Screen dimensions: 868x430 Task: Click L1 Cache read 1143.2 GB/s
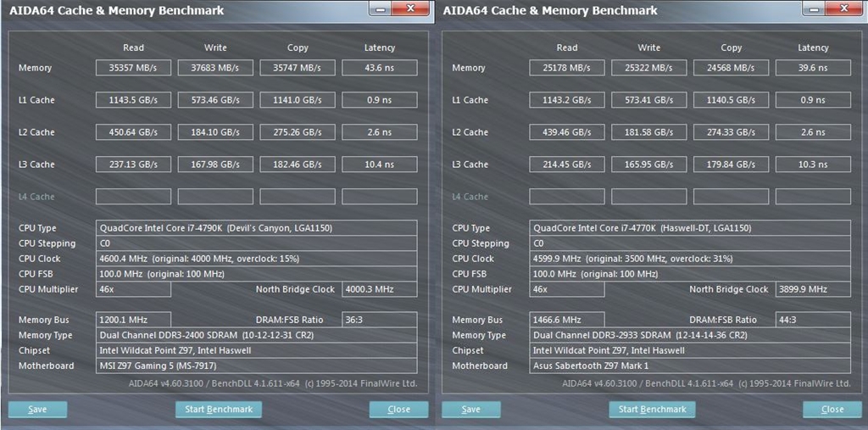567,100
